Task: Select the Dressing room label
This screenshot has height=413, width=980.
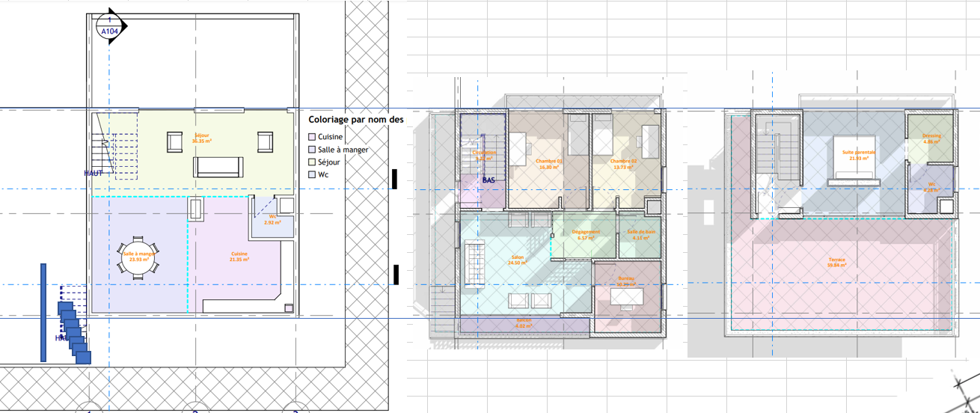Action: (x=931, y=138)
